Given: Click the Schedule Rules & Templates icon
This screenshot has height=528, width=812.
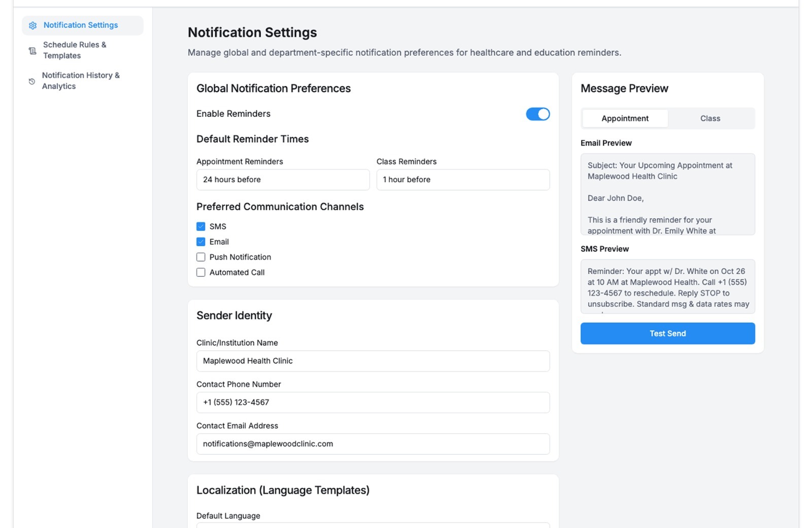Looking at the screenshot, I should 32,51.
